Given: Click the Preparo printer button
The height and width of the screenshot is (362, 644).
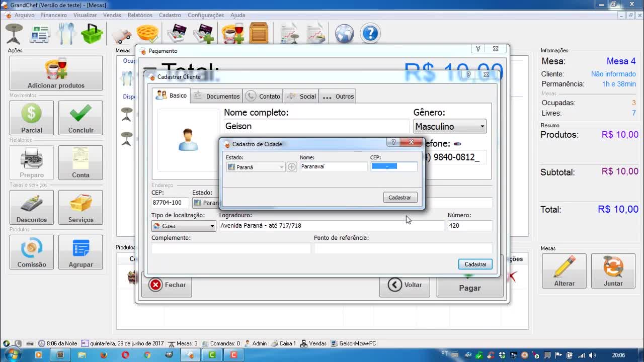Looking at the screenshot, I should coord(32,163).
